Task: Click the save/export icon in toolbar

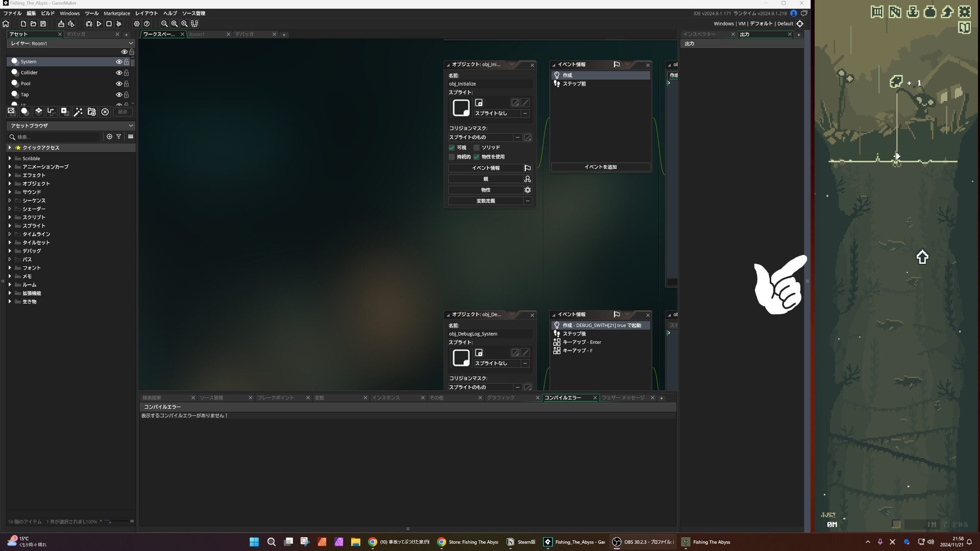Action: (x=42, y=23)
